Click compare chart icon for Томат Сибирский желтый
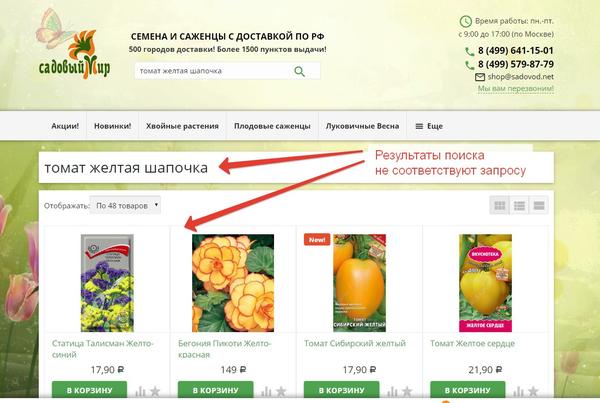The height and width of the screenshot is (403, 600). (392, 391)
